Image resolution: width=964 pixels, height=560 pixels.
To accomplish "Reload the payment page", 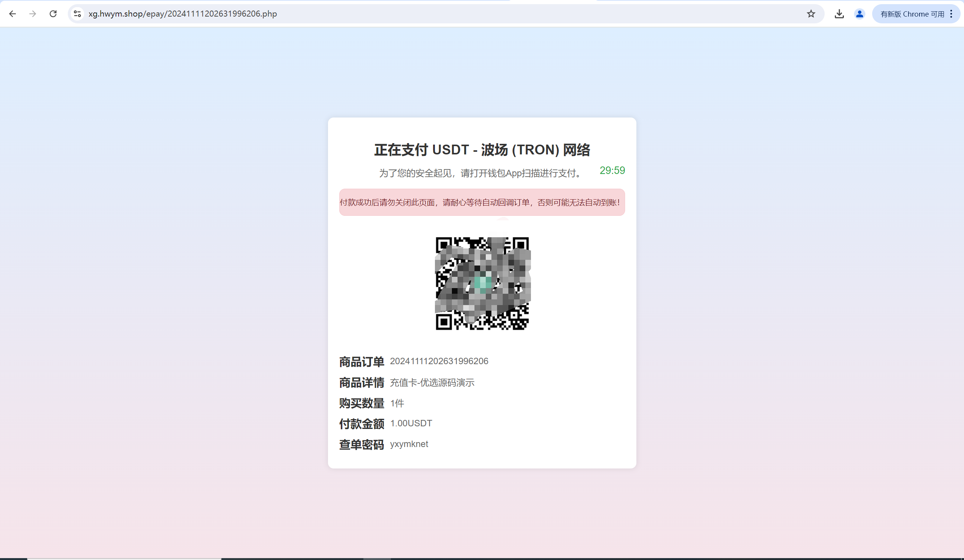I will point(53,14).
